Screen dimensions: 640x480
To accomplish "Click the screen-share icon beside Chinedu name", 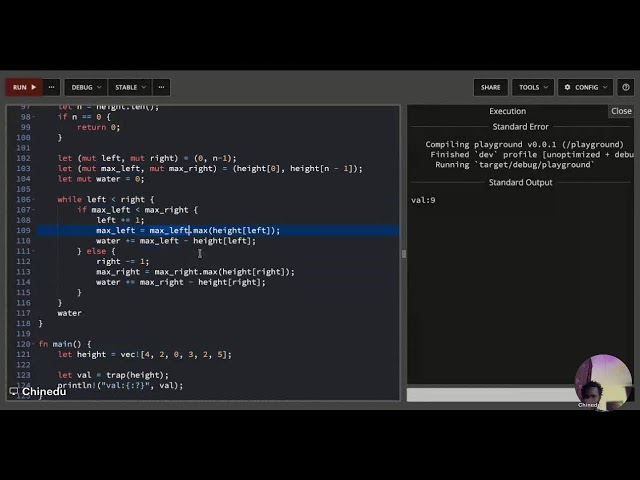I will coord(14,392).
